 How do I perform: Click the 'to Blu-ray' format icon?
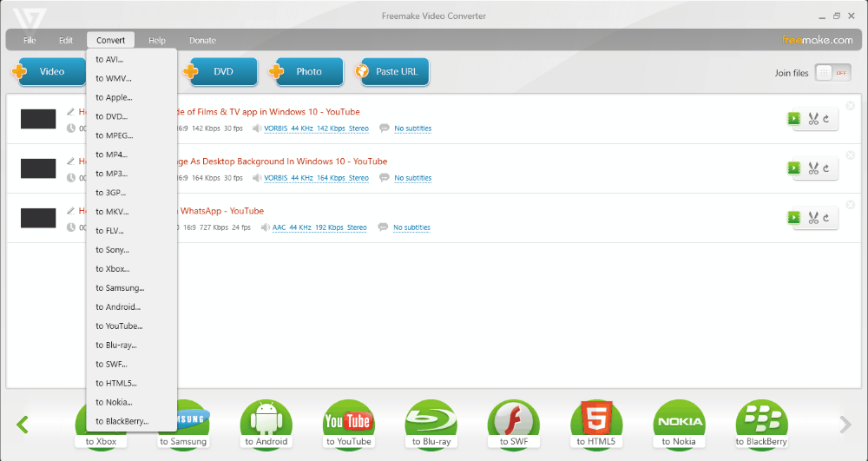click(x=431, y=424)
